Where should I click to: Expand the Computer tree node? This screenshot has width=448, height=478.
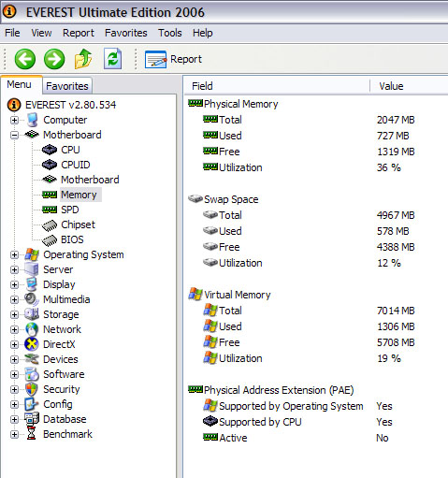pyautogui.click(x=14, y=120)
